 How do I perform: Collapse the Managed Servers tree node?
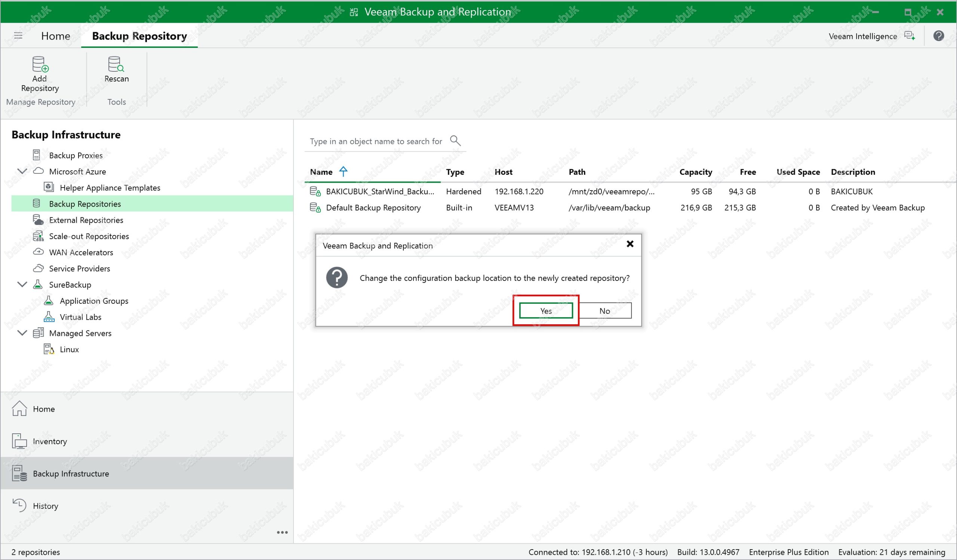[x=22, y=333]
